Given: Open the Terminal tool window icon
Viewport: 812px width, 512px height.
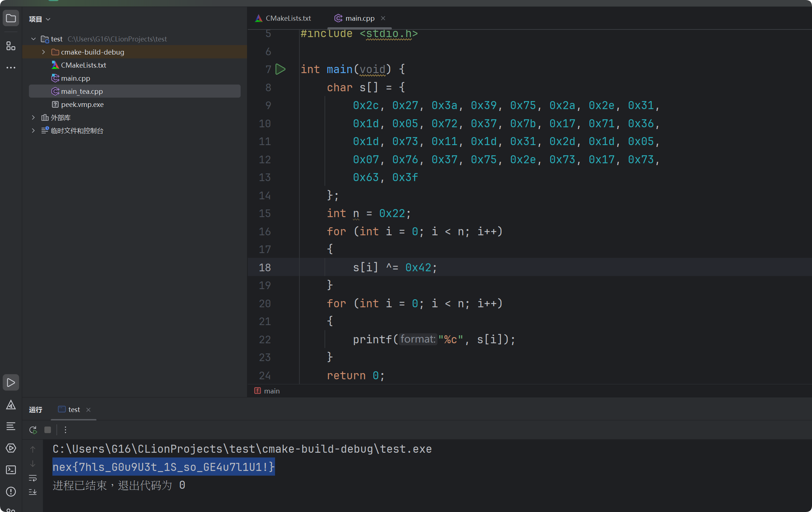Looking at the screenshot, I should pos(11,470).
